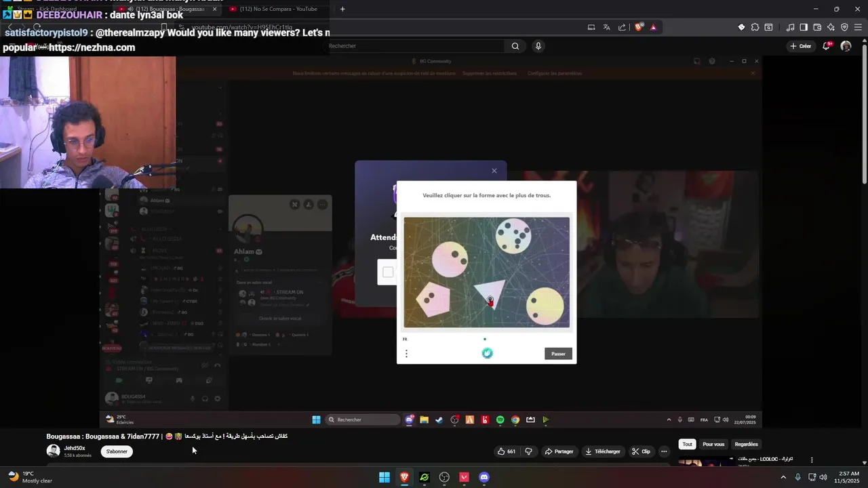Image resolution: width=868 pixels, height=488 pixels.
Task: Click the S'abonner subscribe button
Action: pos(117,451)
